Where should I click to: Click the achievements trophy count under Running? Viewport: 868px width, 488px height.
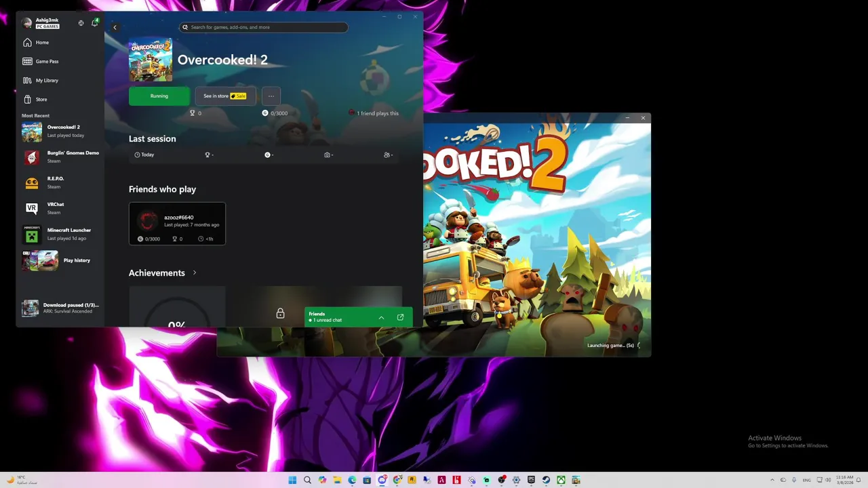[195, 113]
